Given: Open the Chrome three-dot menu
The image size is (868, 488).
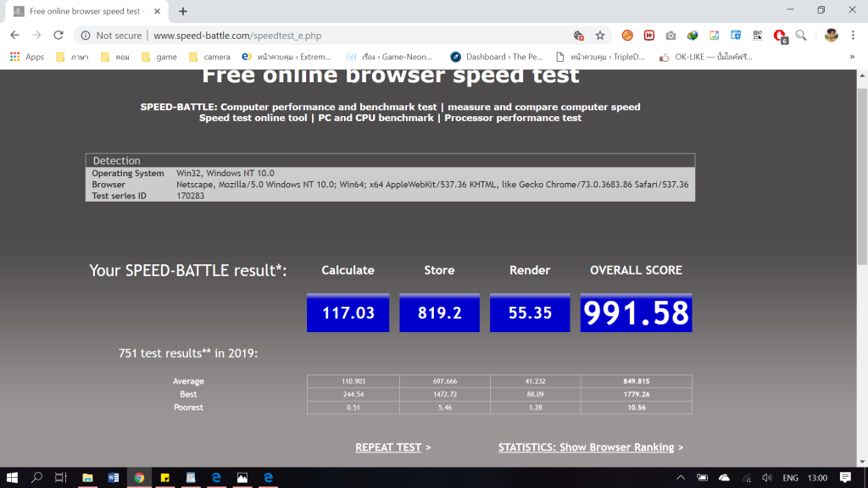Looking at the screenshot, I should (x=853, y=36).
